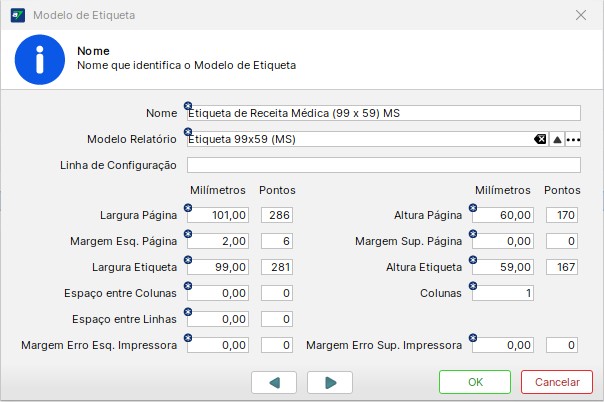The image size is (604, 402).
Task: Edit Espaço entre Linhas points field
Action: coord(277,319)
